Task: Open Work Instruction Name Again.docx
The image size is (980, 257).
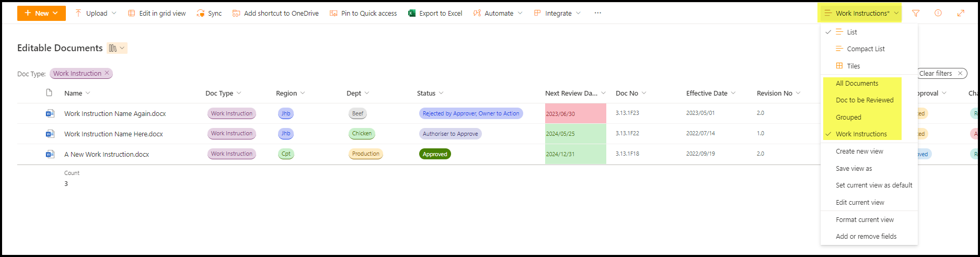Action: (115, 113)
